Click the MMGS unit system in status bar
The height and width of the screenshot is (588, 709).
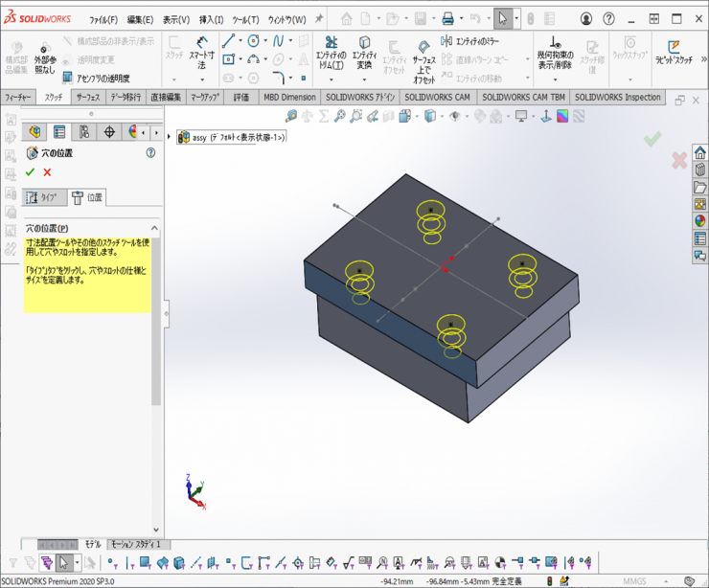pos(634,581)
